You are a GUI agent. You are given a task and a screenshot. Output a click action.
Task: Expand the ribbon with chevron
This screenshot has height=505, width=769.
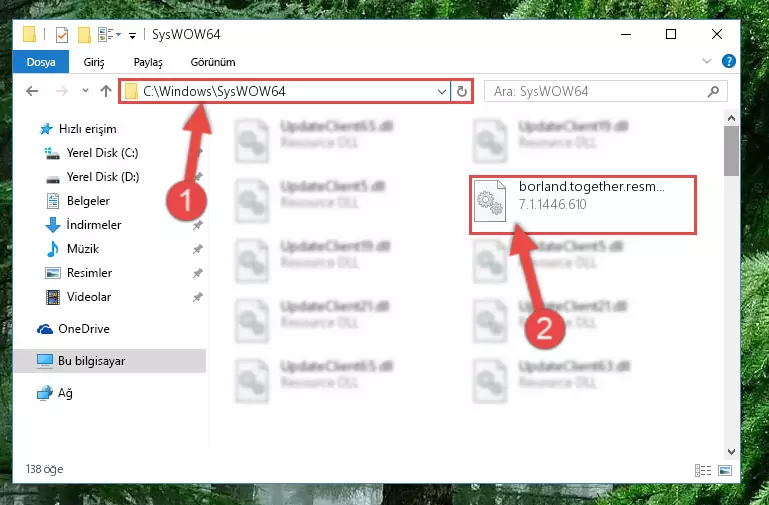[707, 61]
